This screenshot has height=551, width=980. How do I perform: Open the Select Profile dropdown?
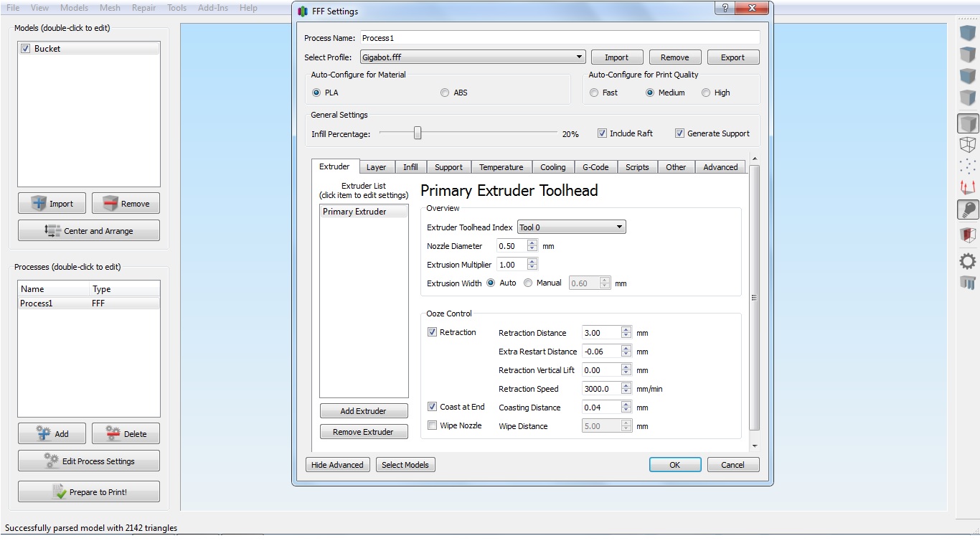click(x=472, y=57)
